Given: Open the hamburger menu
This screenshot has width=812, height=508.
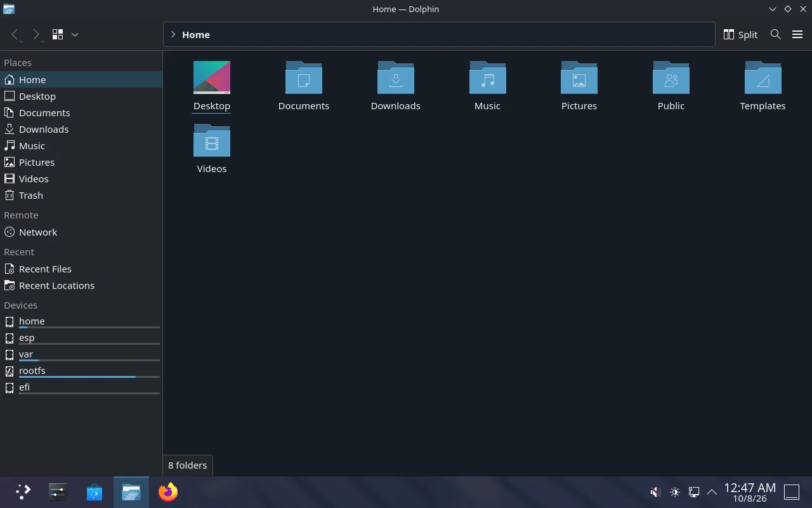Looking at the screenshot, I should [x=797, y=34].
